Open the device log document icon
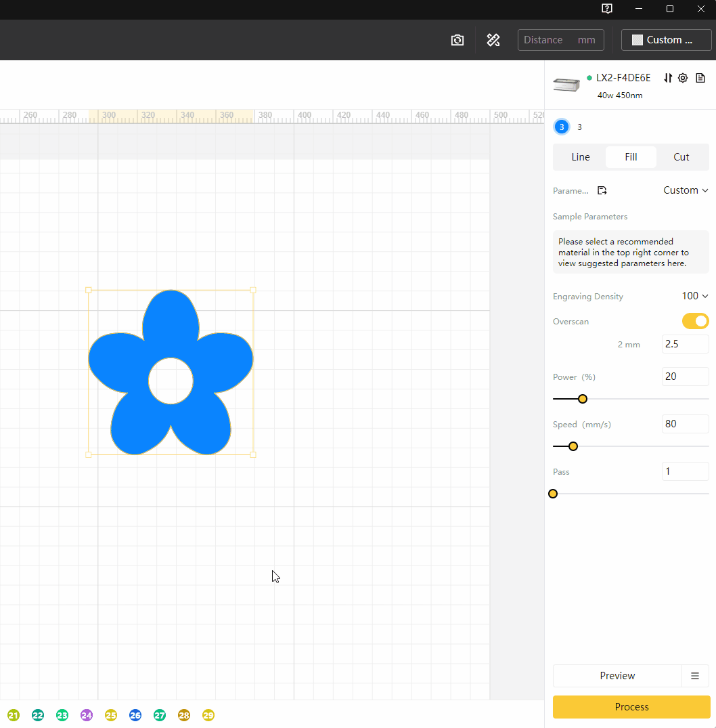This screenshot has height=728, width=716. (700, 77)
